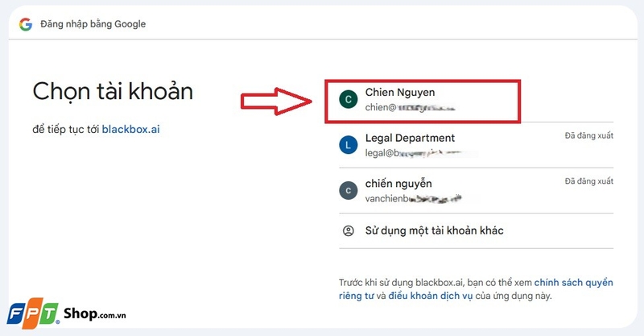Click the Chọn tài khoản heading

[x=113, y=92]
